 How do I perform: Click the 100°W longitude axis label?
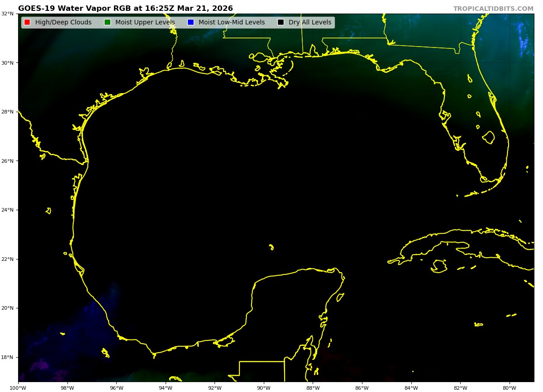18,387
